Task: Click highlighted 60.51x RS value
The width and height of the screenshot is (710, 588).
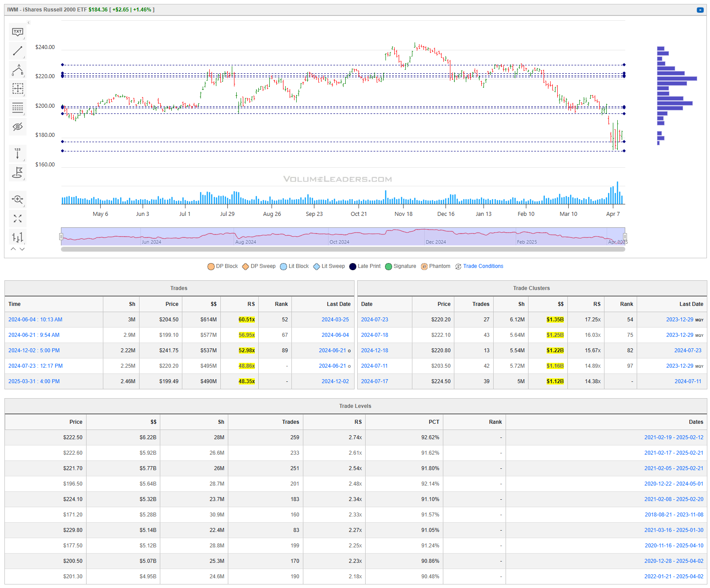Action: tap(247, 320)
